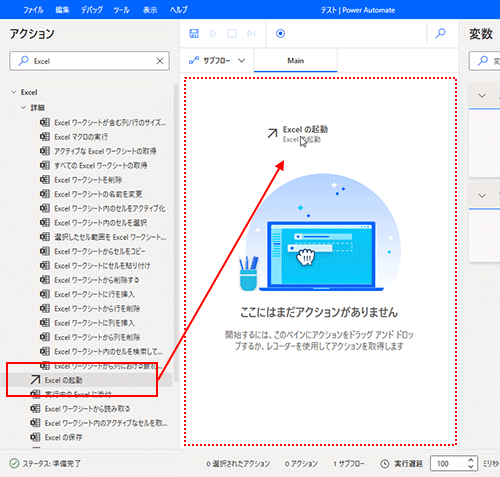Select Excel ワークシートから削除する action
Screen dimensions: 500x477
click(x=89, y=280)
